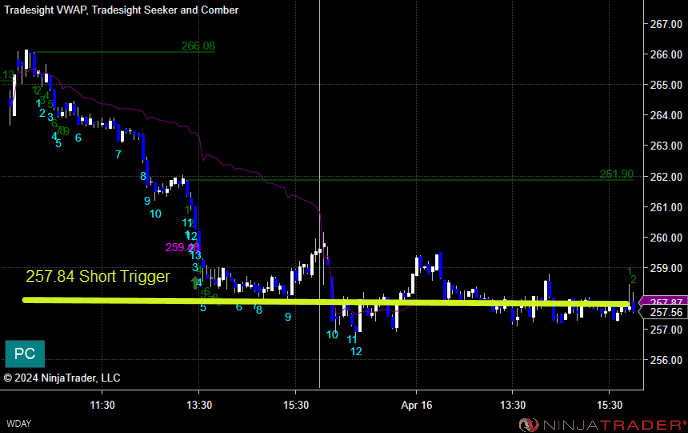
Task: Click the 257.00 price axis label
Action: pos(666,329)
